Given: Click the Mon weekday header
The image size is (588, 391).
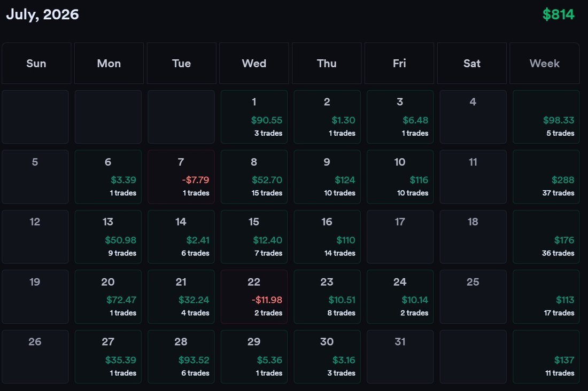Looking at the screenshot, I should tap(109, 63).
